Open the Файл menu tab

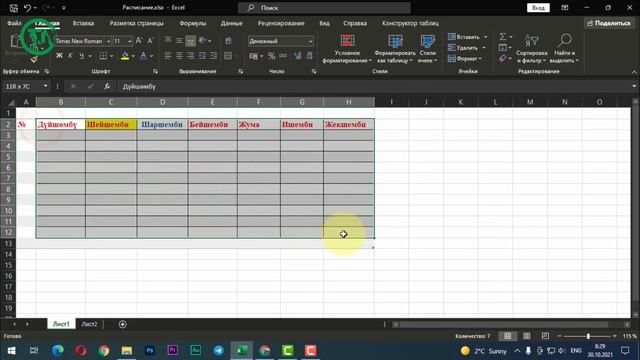14,23
